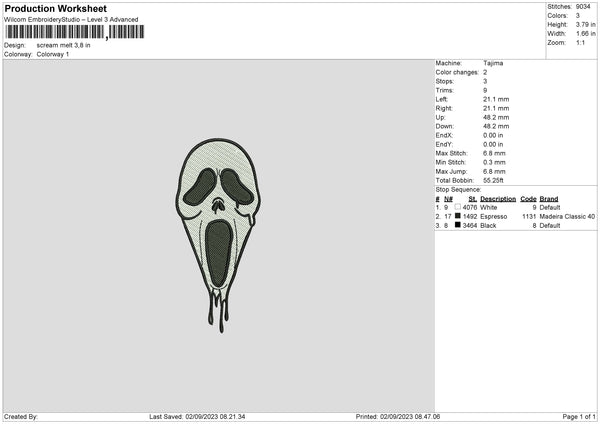Viewport: 600px width, 424px height.
Task: Click the Stitches count 9034
Action: [583, 7]
